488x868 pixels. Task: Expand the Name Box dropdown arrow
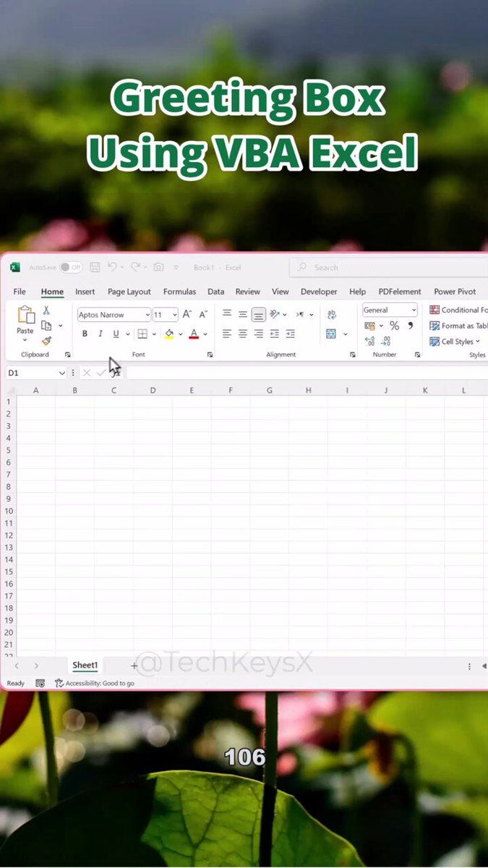(62, 373)
